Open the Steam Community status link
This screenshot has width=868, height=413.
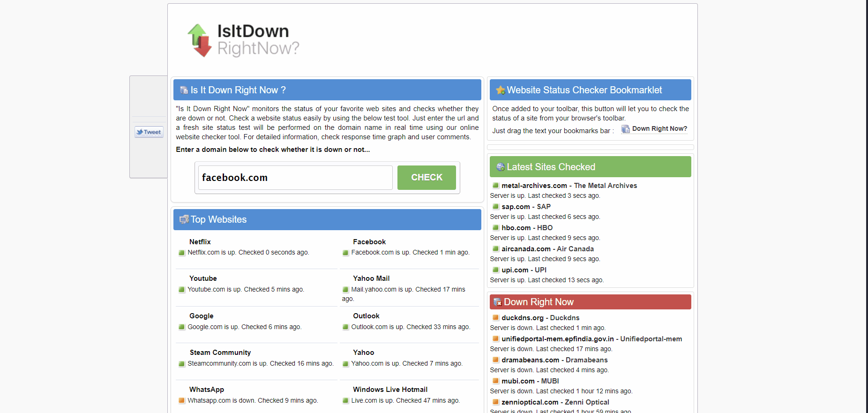(x=220, y=353)
